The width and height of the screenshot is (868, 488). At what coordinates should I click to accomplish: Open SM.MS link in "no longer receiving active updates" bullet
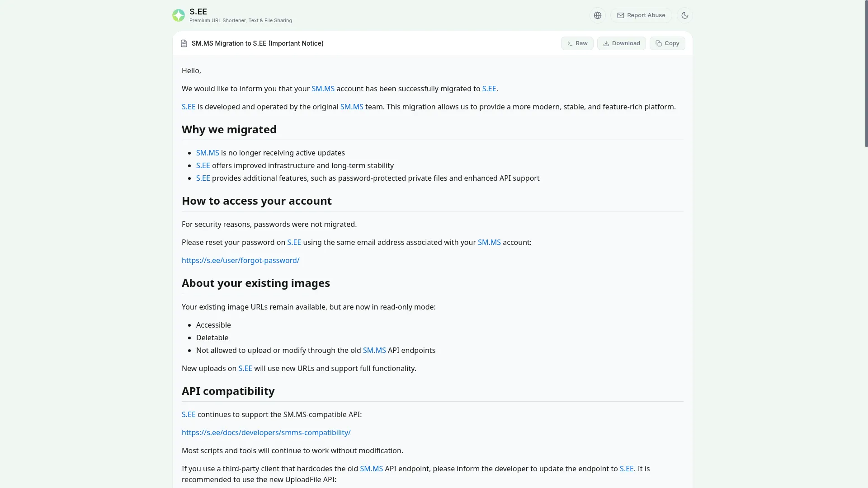tap(208, 153)
